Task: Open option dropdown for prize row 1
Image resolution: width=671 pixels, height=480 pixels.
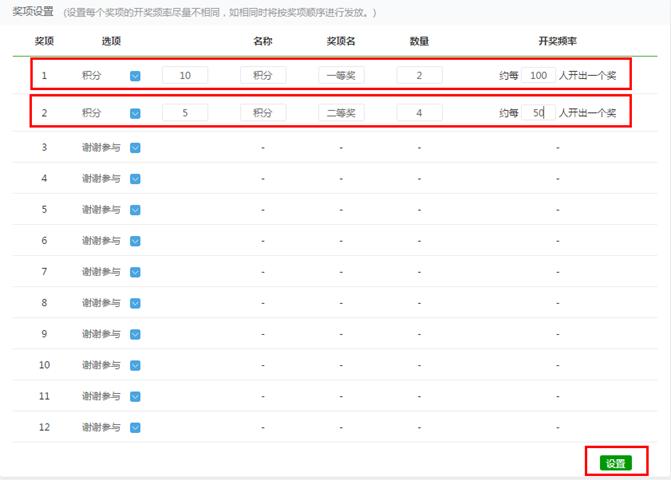Action: pos(135,76)
